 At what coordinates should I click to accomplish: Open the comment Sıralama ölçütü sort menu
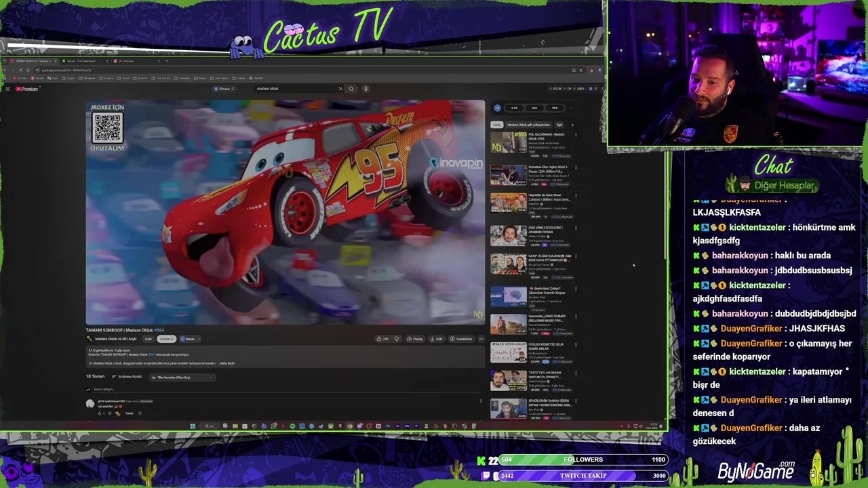click(127, 377)
